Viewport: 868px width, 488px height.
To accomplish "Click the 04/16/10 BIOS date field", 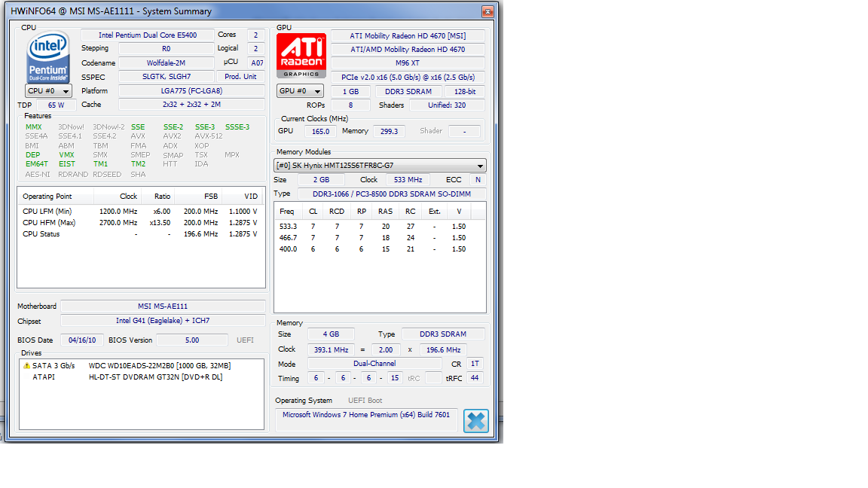I will click(x=82, y=340).
